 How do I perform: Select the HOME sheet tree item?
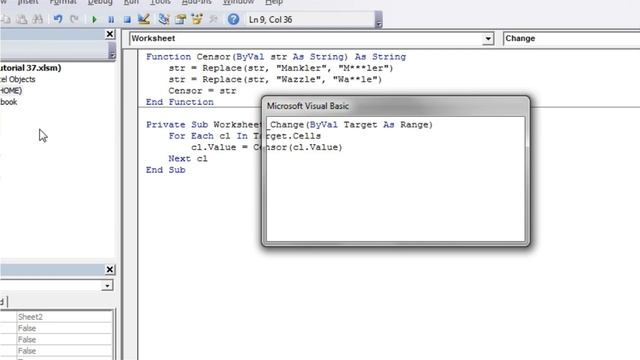pos(11,91)
